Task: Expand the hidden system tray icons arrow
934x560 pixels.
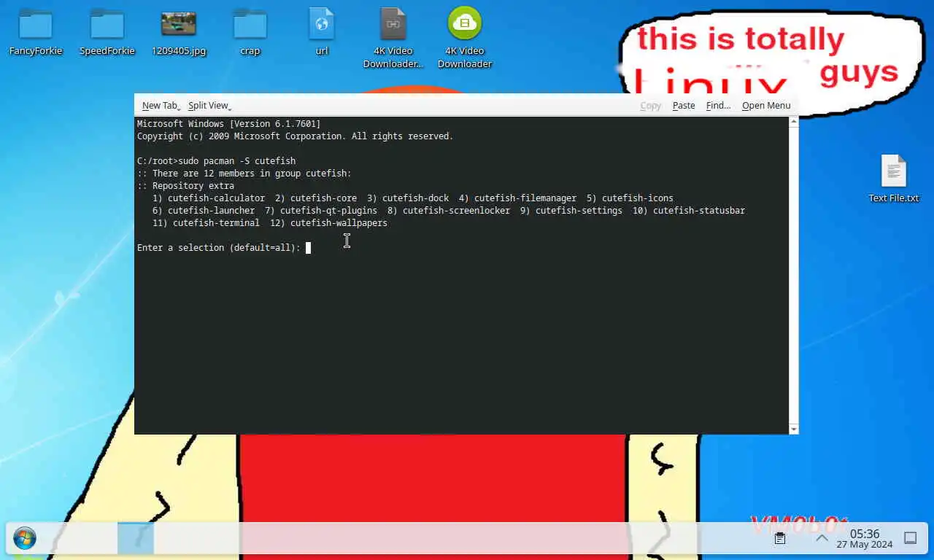Action: click(x=822, y=538)
